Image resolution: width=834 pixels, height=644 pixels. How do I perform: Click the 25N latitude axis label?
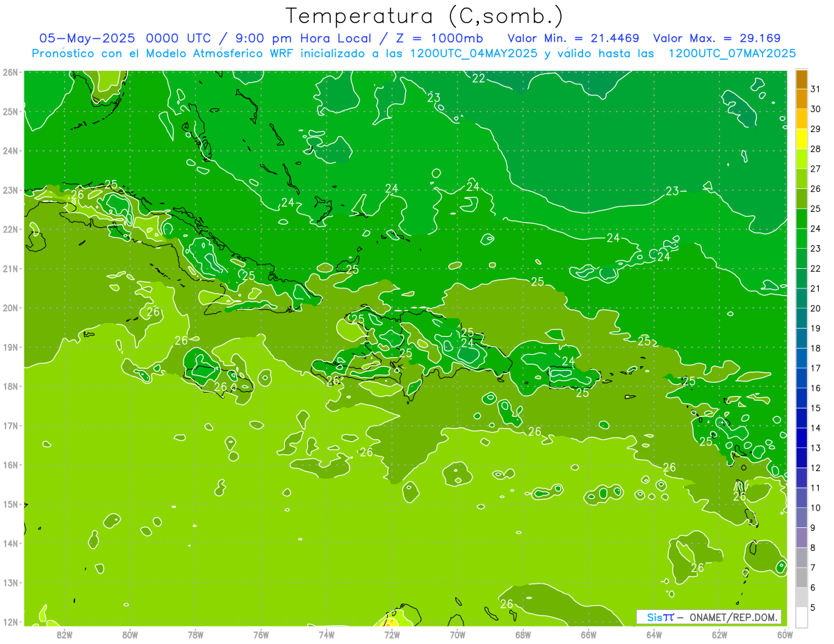11,111
